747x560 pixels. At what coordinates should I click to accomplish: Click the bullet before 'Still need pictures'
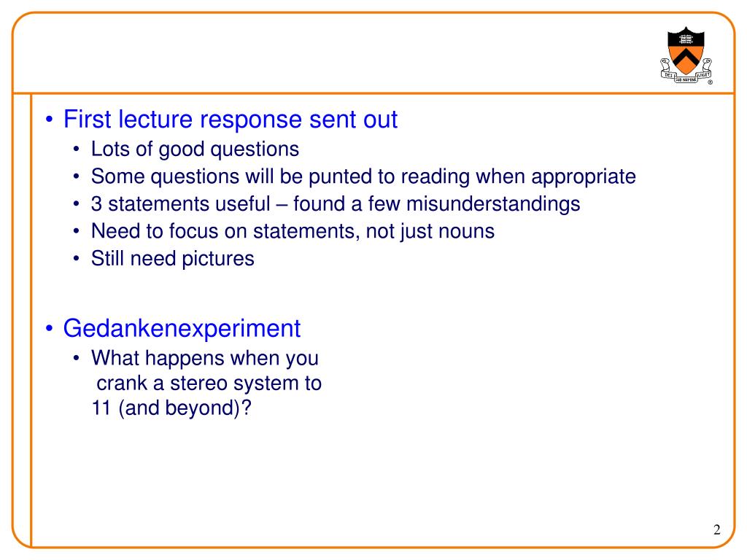[77, 259]
